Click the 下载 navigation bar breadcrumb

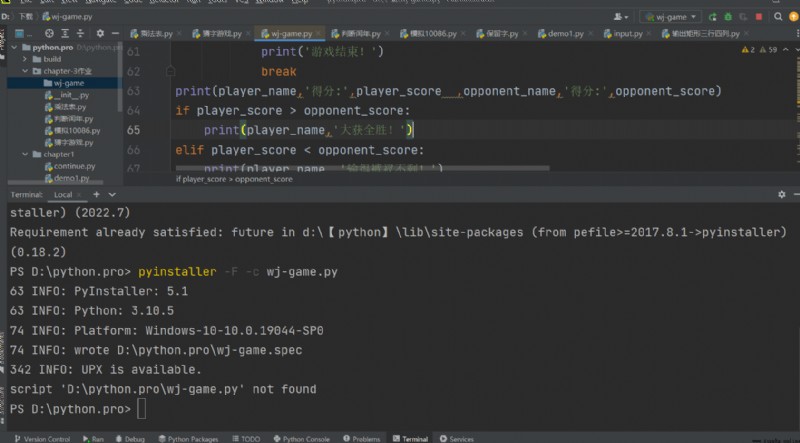pyautogui.click(x=26, y=17)
